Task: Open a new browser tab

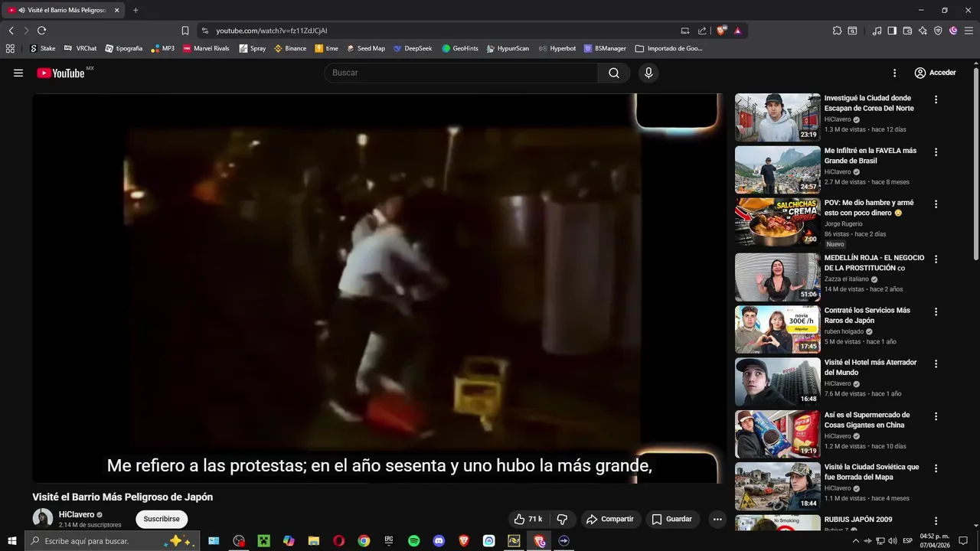Action: (x=136, y=10)
